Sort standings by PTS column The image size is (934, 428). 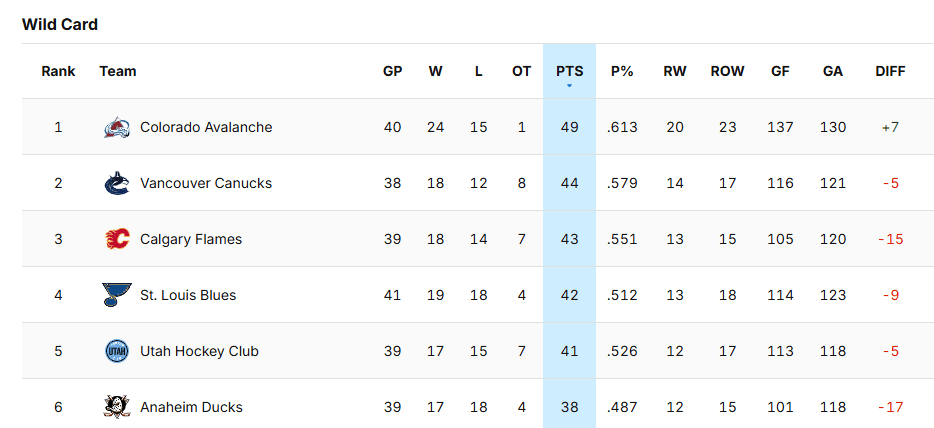[570, 71]
